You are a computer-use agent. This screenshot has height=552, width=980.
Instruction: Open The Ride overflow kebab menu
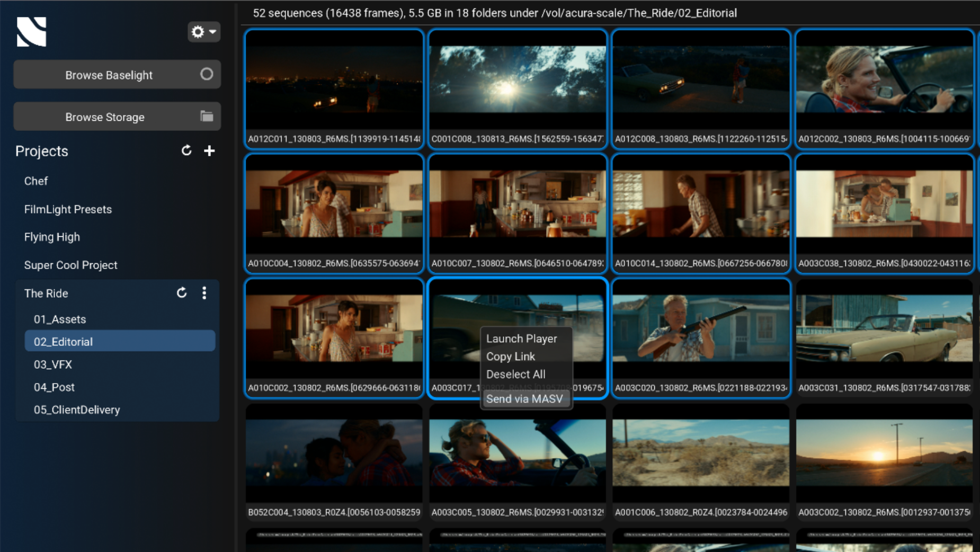coord(204,293)
